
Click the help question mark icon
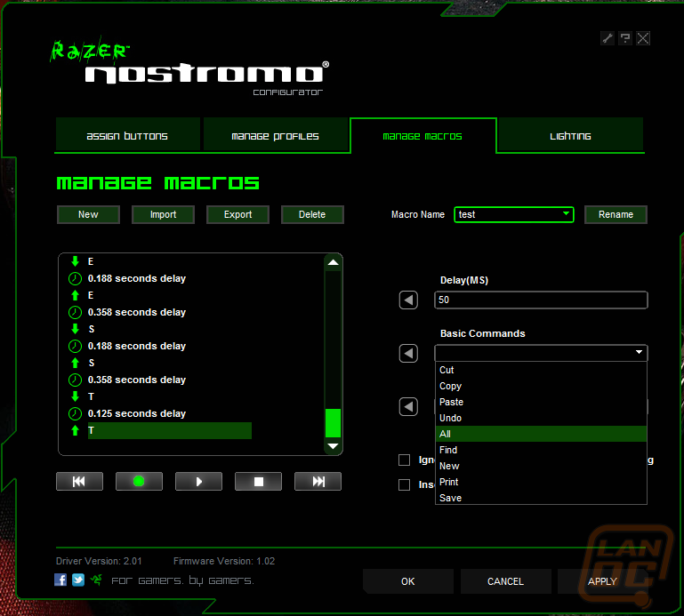click(625, 38)
